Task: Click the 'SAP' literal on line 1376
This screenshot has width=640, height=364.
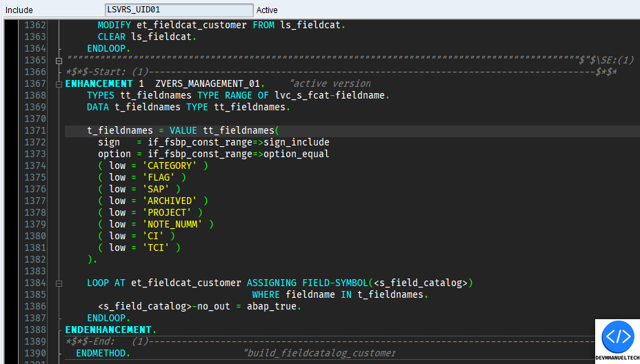Action: 155,190
